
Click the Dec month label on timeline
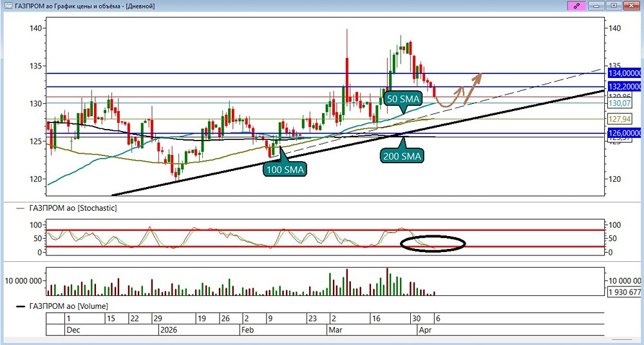(x=72, y=330)
